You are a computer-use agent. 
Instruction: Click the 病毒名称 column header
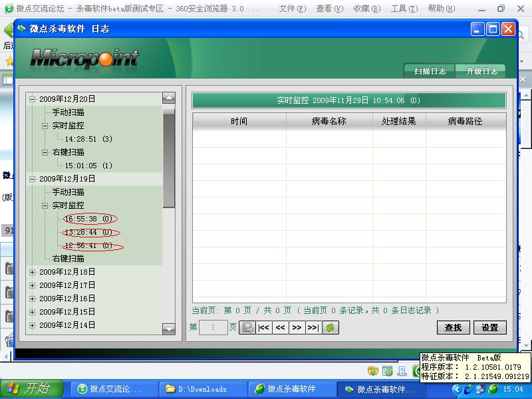[329, 121]
